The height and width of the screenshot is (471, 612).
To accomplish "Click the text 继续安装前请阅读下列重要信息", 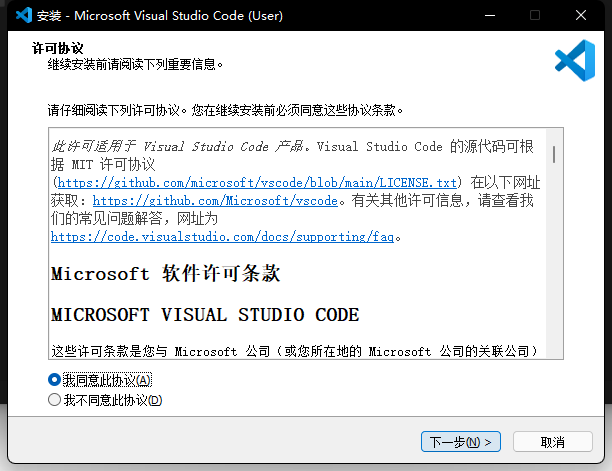I will tap(135, 64).
